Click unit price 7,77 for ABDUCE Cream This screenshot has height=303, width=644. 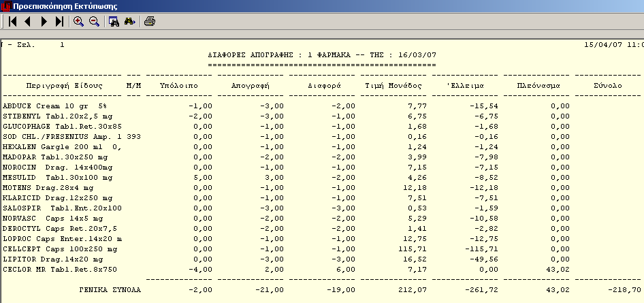(x=417, y=106)
